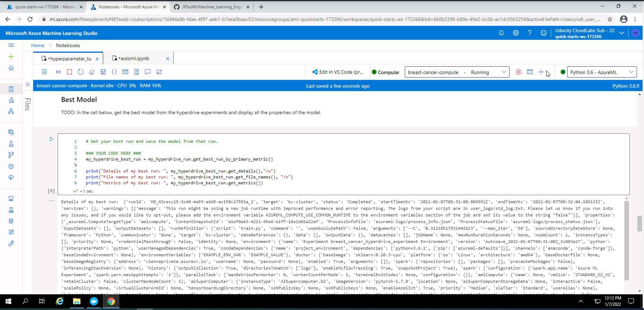This screenshot has height=310, width=644.
Task: Interrupt the kernel with the red stop square
Action: click(x=69, y=72)
